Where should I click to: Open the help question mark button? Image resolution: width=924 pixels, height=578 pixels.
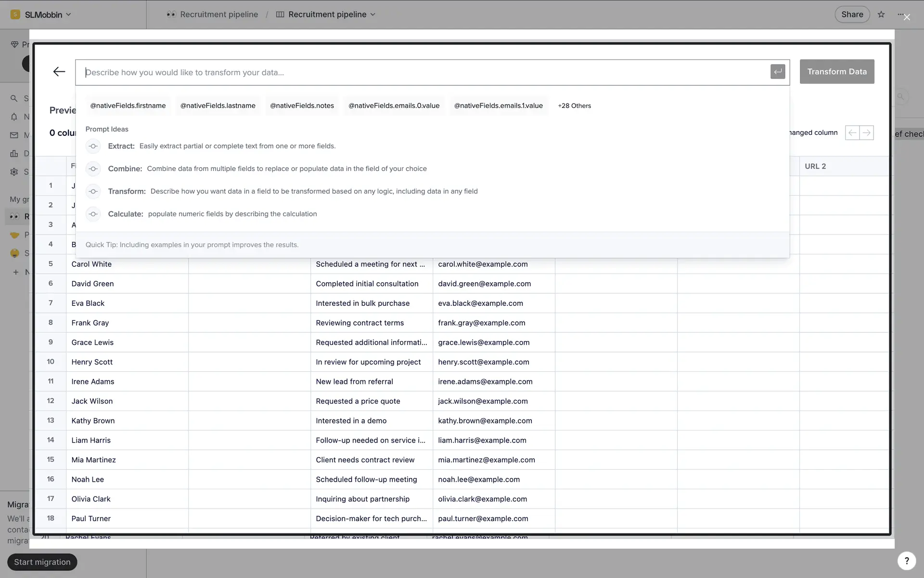907,561
